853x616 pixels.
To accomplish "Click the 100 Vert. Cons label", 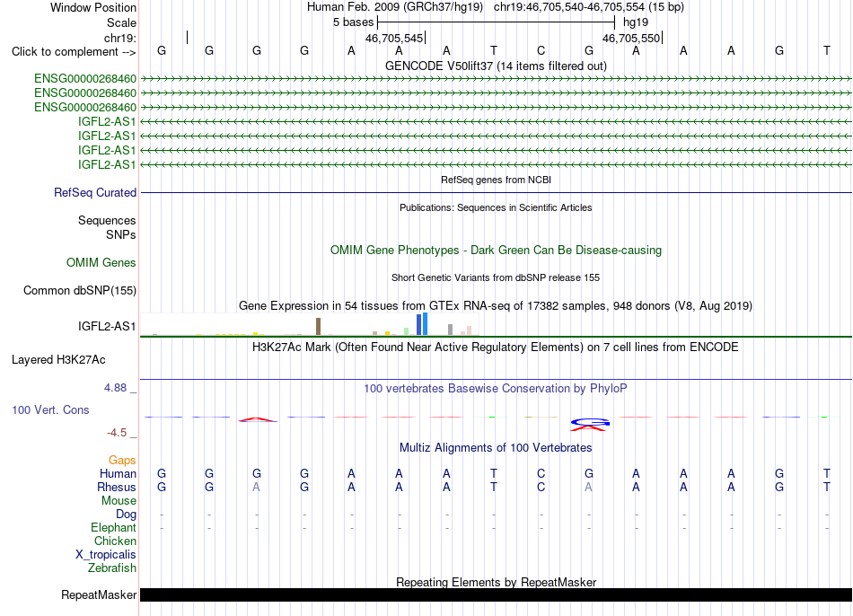I will [x=50, y=410].
